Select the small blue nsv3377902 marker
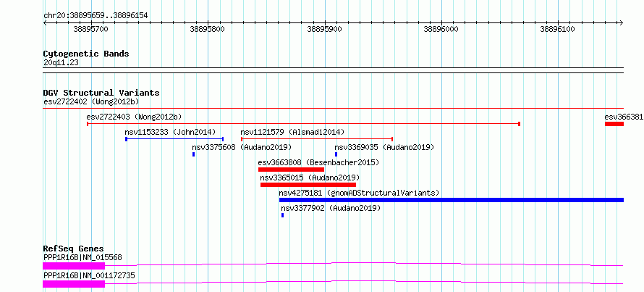The width and height of the screenshot is (644, 292). (283, 215)
